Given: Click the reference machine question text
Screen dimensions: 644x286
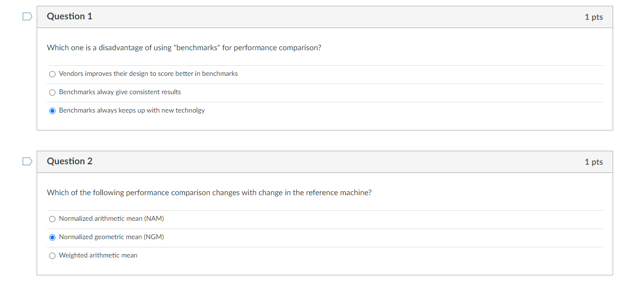Looking at the screenshot, I should click(x=209, y=193).
